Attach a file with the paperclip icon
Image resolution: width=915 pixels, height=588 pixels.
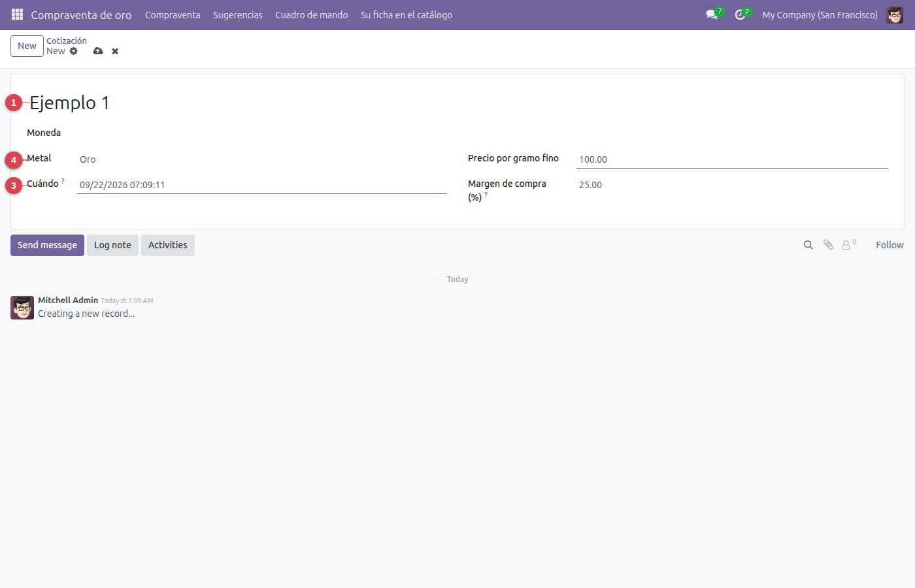(828, 245)
